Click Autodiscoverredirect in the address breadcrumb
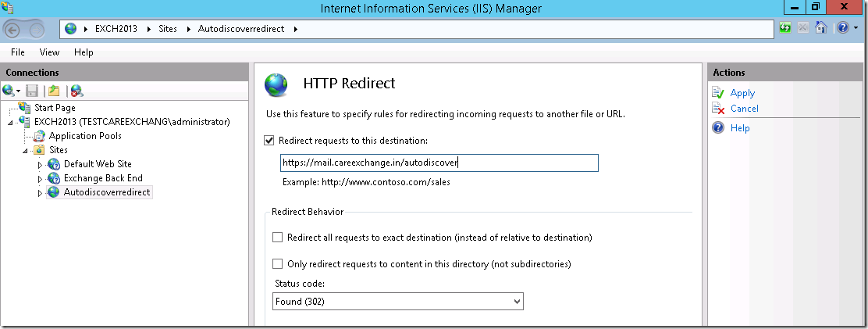This screenshot has width=868, height=329. 240,29
